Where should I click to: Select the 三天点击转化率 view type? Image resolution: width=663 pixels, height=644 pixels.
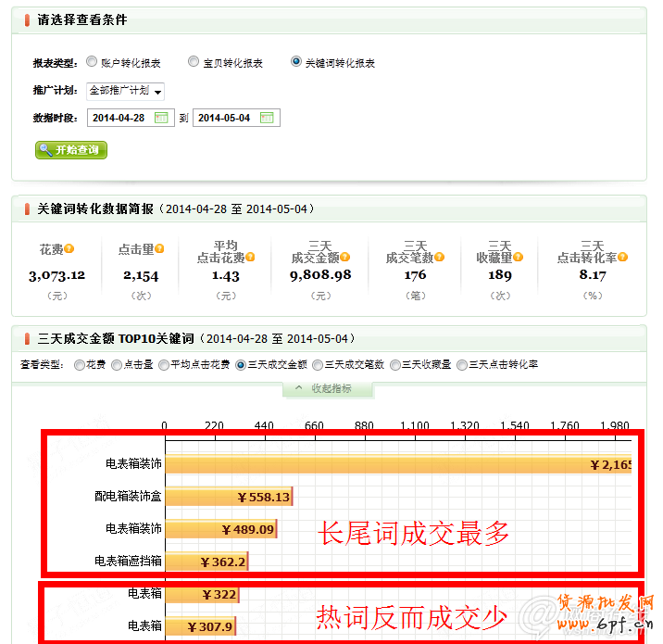(x=462, y=365)
